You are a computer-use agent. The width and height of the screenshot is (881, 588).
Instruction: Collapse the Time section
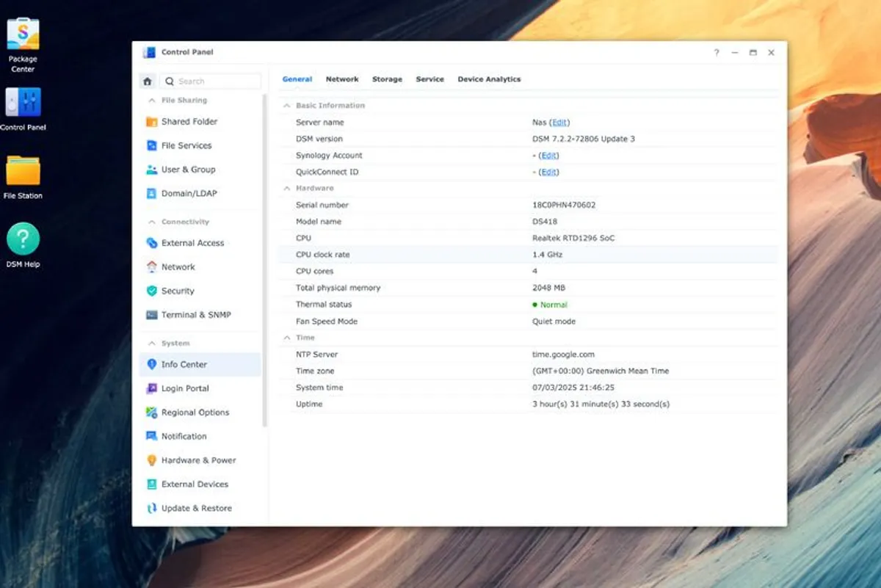click(287, 338)
